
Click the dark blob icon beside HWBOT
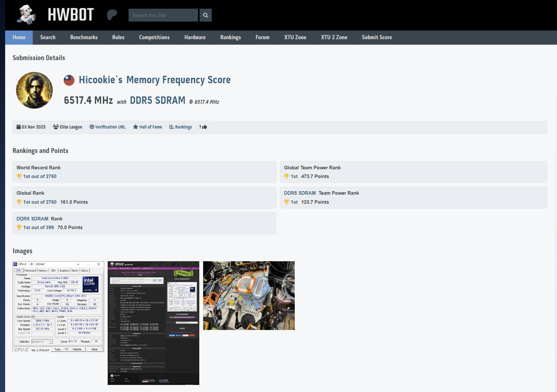112,15
